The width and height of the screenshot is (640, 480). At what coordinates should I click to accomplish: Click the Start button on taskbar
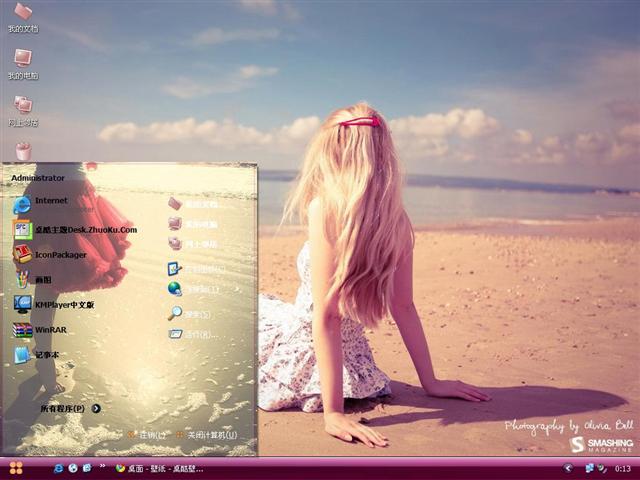pos(16,468)
